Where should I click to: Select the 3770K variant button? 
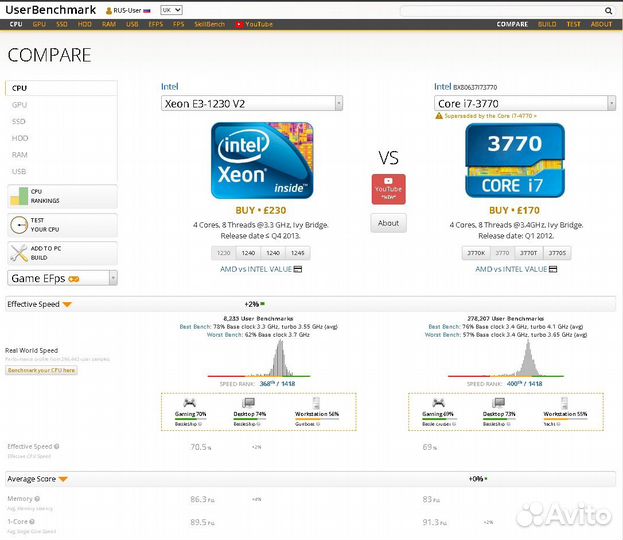point(476,253)
